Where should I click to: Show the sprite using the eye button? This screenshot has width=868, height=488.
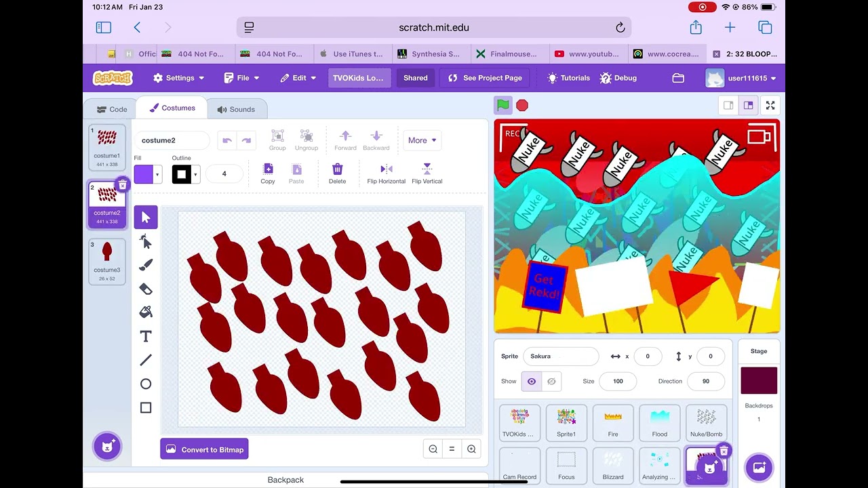point(532,382)
